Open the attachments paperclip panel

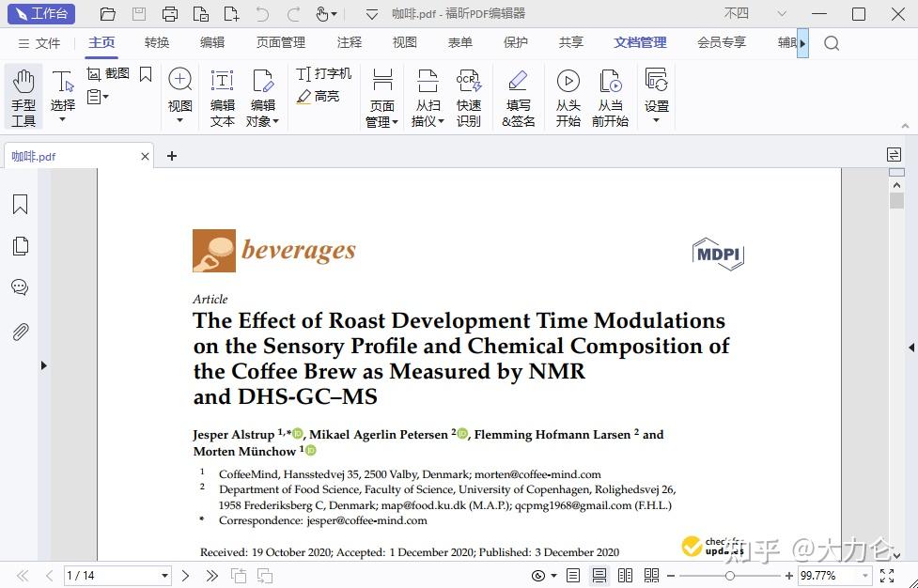(x=21, y=332)
